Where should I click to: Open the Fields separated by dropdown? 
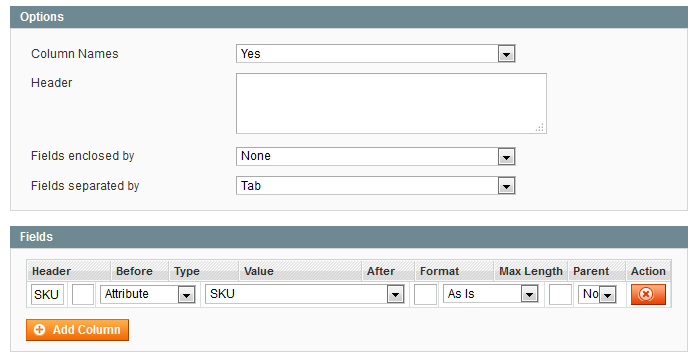tap(375, 186)
